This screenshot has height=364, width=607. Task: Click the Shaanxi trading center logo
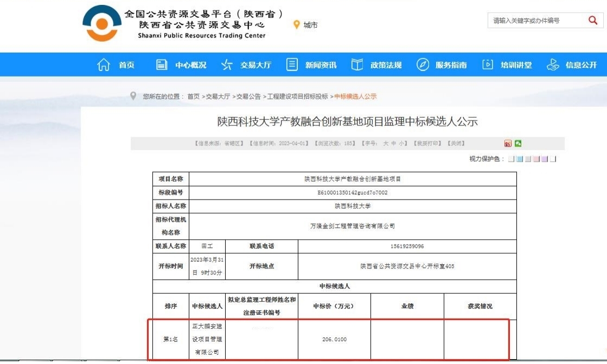[102, 23]
